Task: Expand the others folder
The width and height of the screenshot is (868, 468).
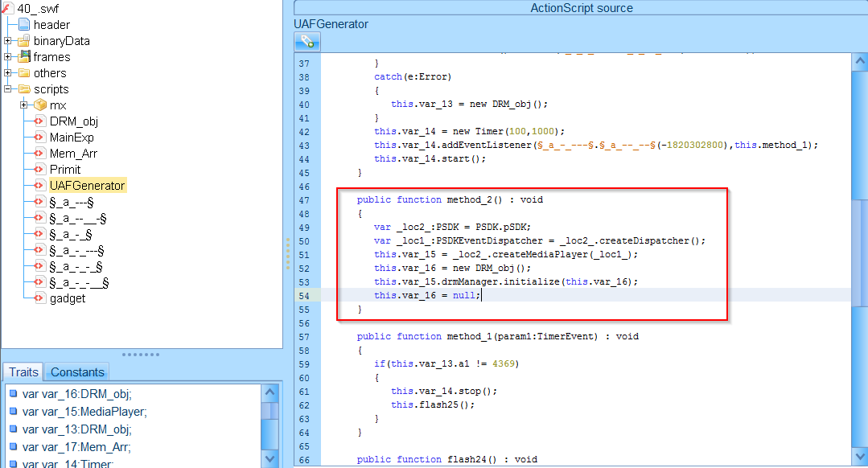Action: click(8, 73)
